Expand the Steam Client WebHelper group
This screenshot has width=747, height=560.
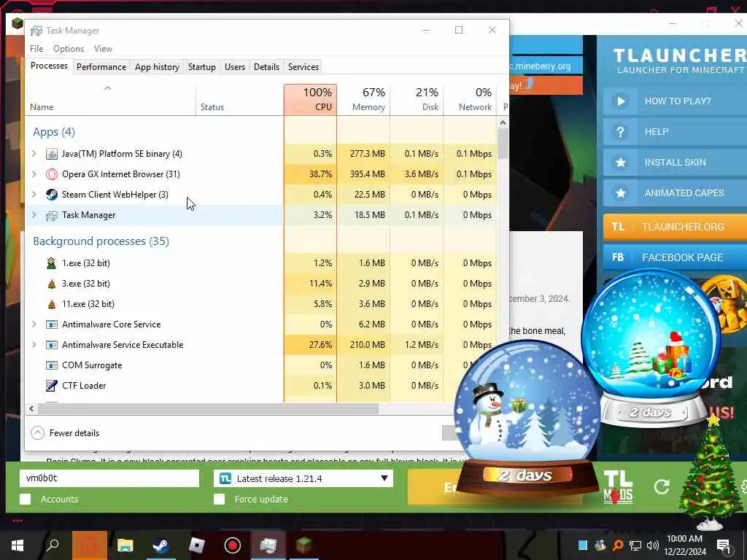click(34, 194)
